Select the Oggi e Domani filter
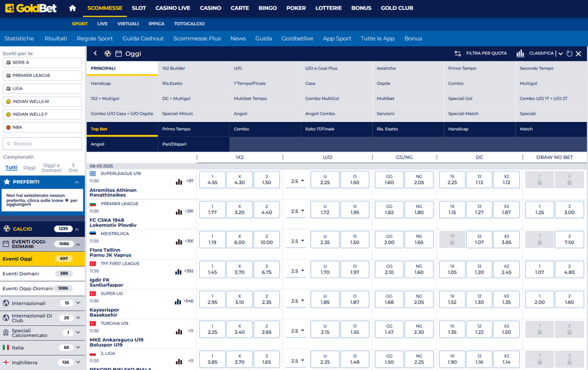Image resolution: width=588 pixels, height=370 pixels. [x=53, y=166]
